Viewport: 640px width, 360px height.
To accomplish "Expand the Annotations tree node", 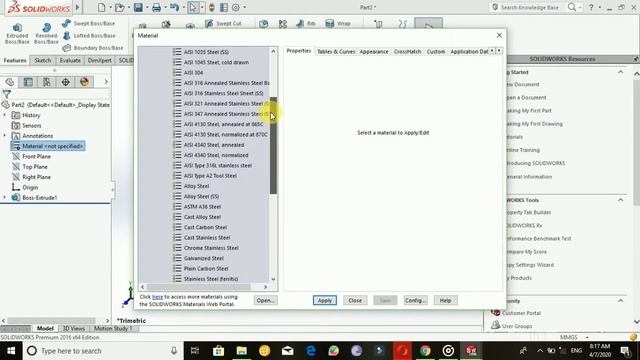I will click(x=5, y=136).
